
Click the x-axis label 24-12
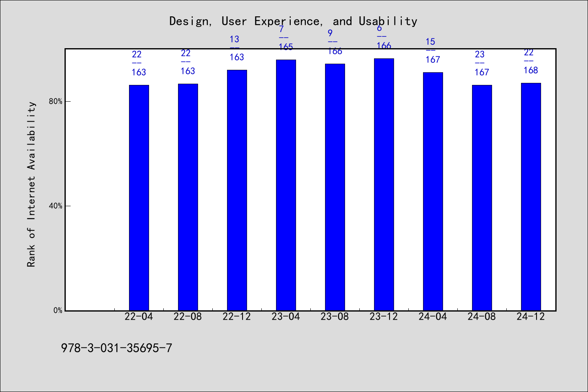[x=531, y=317]
